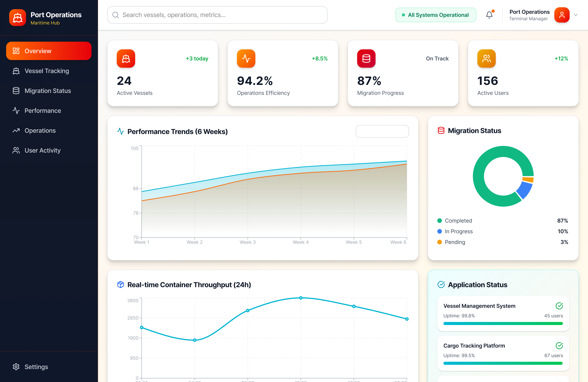Viewport: 588px width, 382px height.
Task: Click the people icon on Active Users card
Action: (x=486, y=59)
